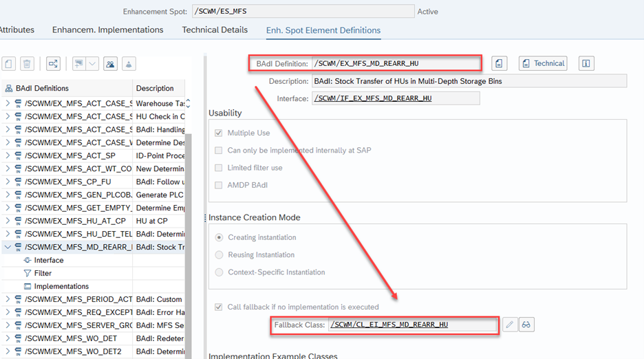Click the Interface node icon in tree
The image size is (644, 359).
pos(27,260)
